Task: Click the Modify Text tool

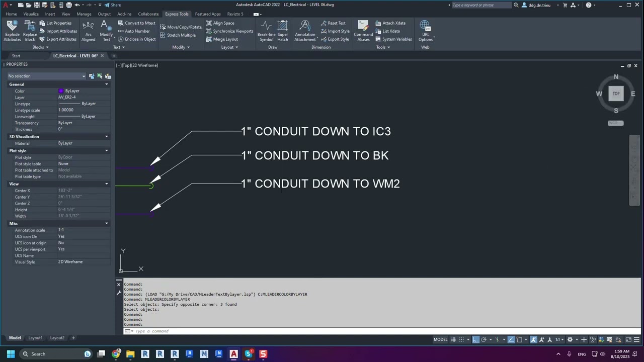Action: tap(106, 31)
